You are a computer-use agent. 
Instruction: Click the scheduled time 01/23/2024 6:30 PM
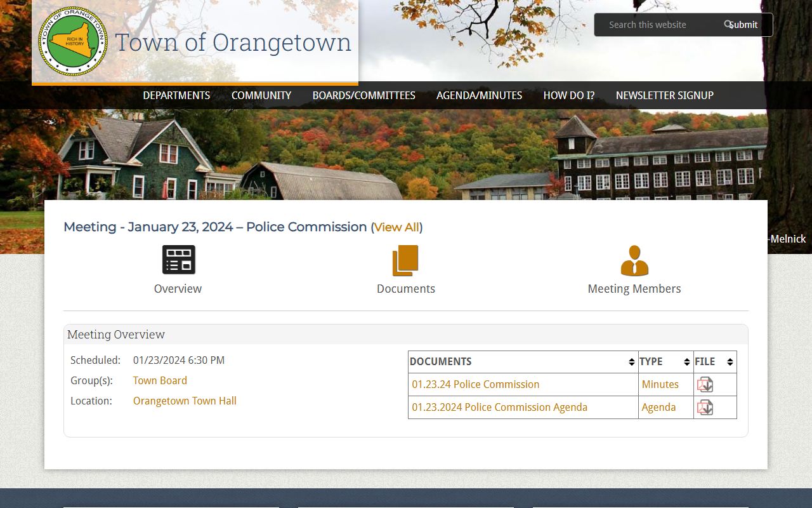[179, 360]
